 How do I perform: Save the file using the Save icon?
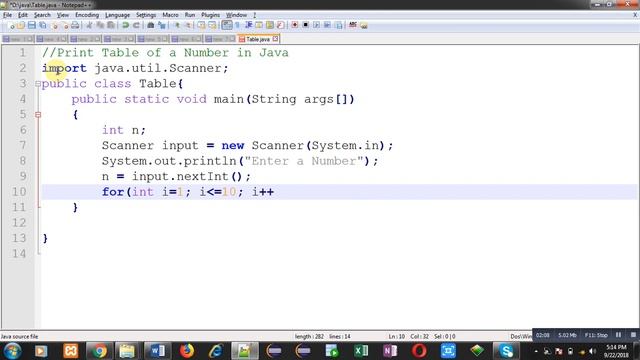tap(31, 25)
